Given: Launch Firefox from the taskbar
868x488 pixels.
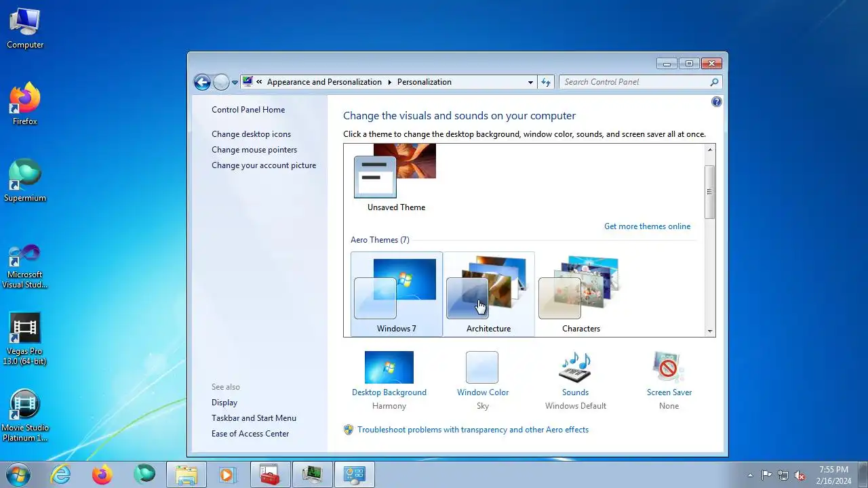Looking at the screenshot, I should tap(102, 474).
